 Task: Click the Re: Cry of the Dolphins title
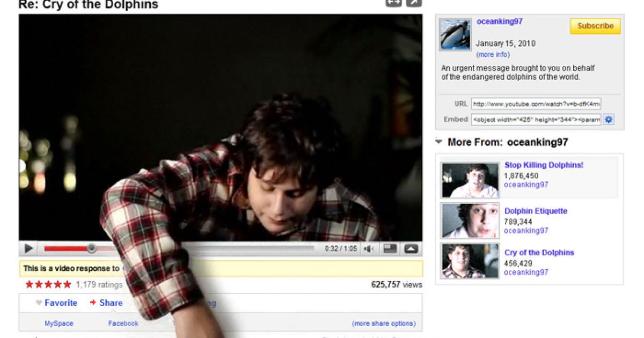(89, 5)
